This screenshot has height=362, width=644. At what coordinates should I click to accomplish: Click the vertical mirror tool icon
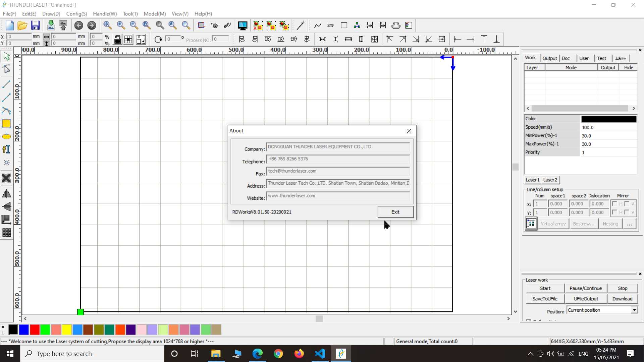[x=6, y=206]
